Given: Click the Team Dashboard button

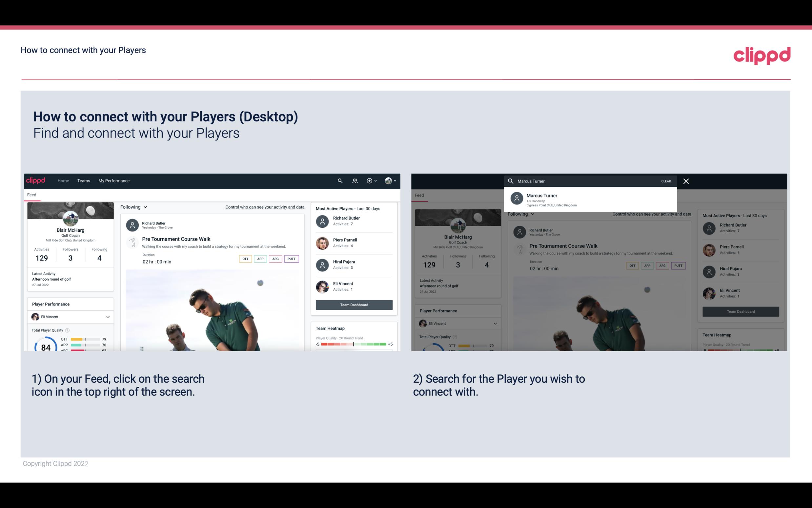Looking at the screenshot, I should coord(354,304).
